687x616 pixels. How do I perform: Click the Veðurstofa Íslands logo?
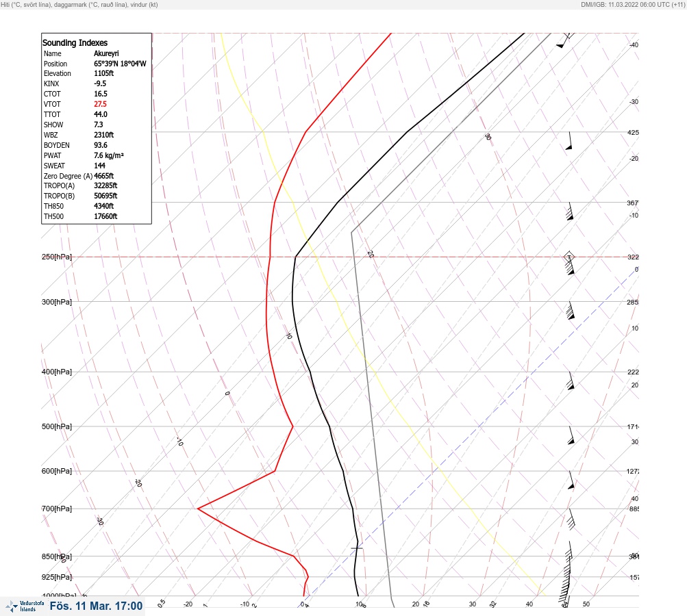point(25,606)
